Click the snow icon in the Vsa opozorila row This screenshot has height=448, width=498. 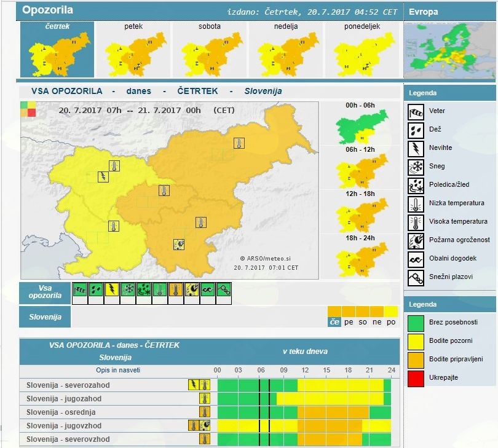coord(128,289)
